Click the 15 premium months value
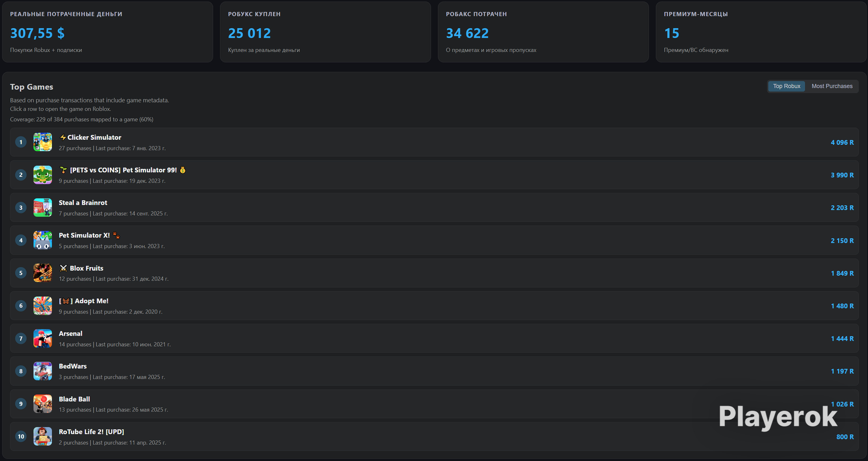 pyautogui.click(x=671, y=33)
